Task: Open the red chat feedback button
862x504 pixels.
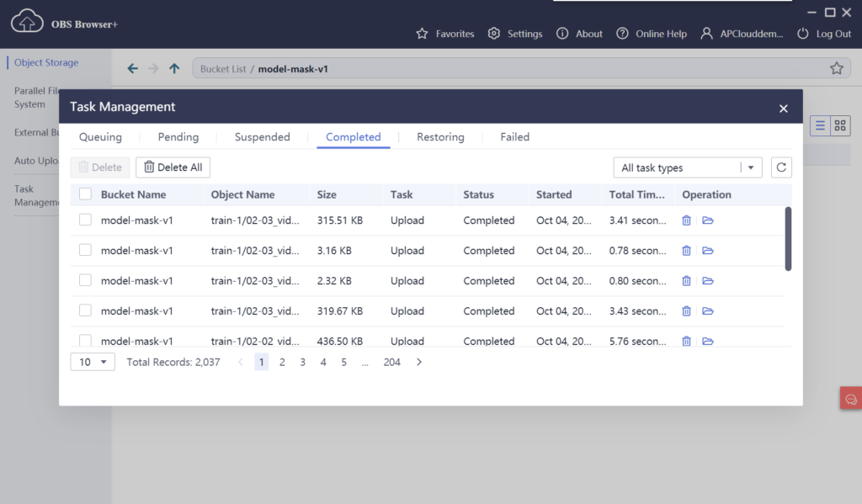Action: click(851, 399)
